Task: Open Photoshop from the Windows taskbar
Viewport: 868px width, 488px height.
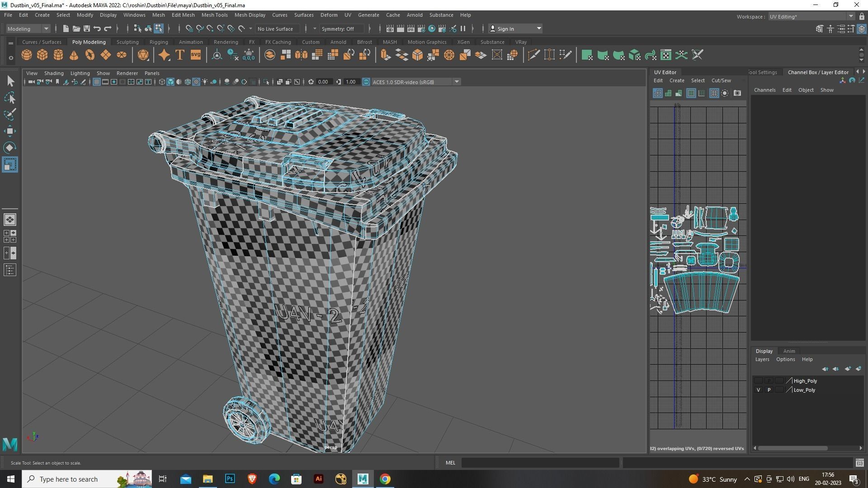Action: [x=230, y=479]
